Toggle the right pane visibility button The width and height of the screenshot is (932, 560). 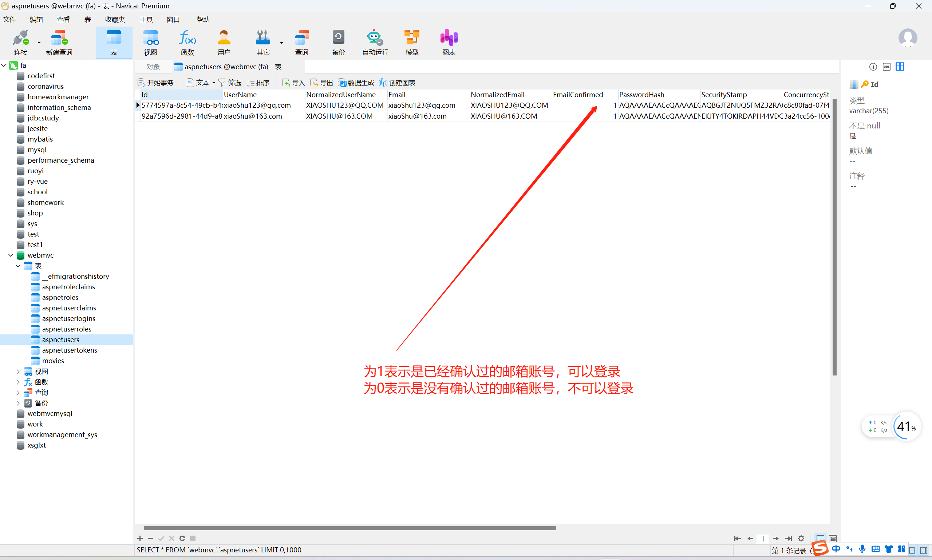pyautogui.click(x=923, y=550)
